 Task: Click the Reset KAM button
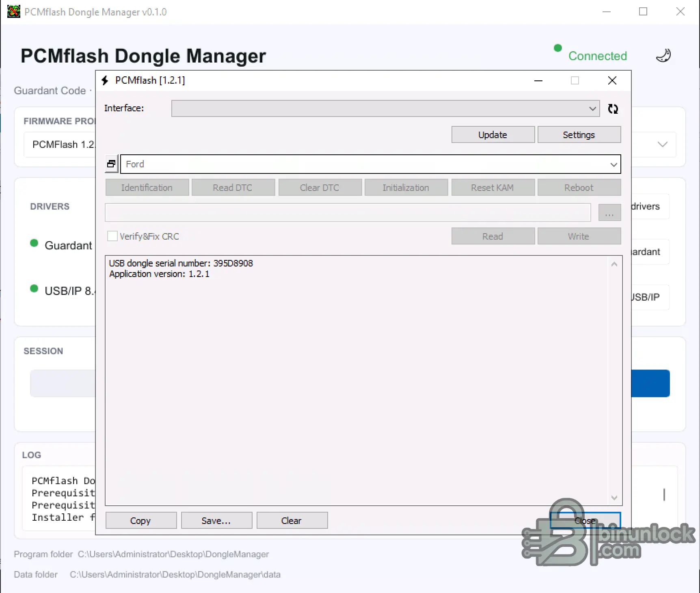493,188
